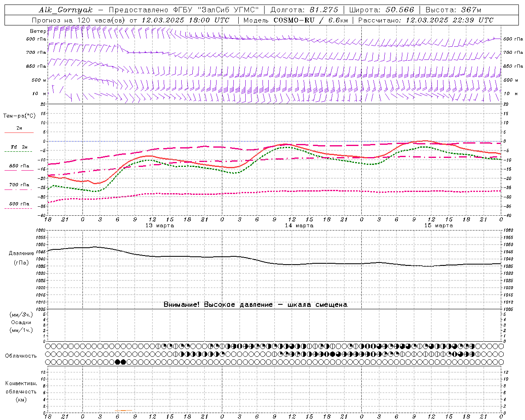Select the Давление pressure panel label
This screenshot has width=525, height=420.
[21, 253]
